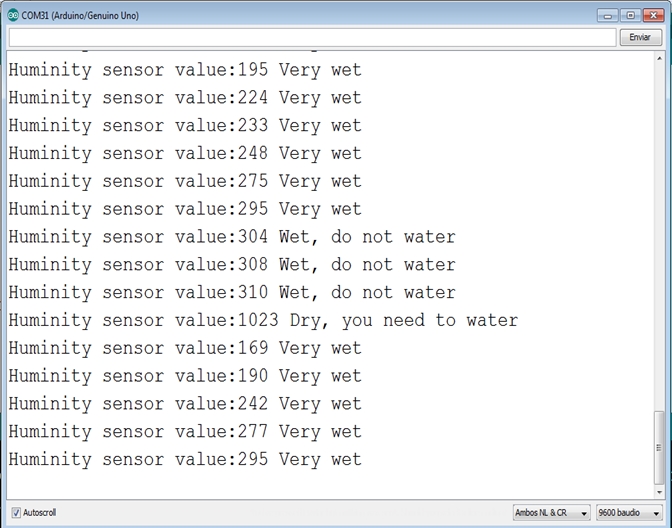Viewport: 672px width, 528px height.
Task: Click the vertical scrollbar thumb
Action: pos(659,447)
